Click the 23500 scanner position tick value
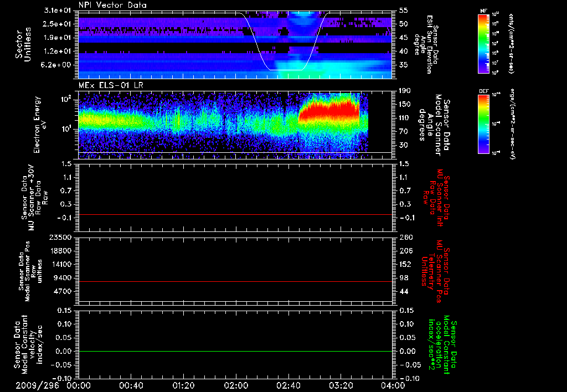This screenshot has width=567, height=392. pos(61,237)
